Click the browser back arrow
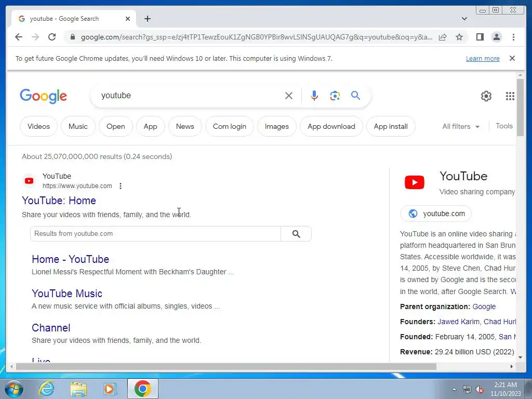This screenshot has width=532, height=399. point(19,37)
